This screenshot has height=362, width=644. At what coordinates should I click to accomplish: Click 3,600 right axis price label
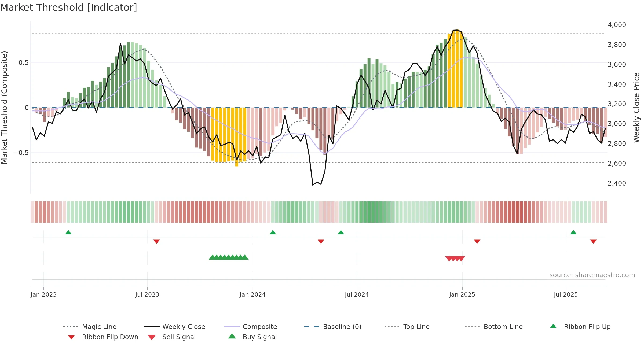[617, 64]
